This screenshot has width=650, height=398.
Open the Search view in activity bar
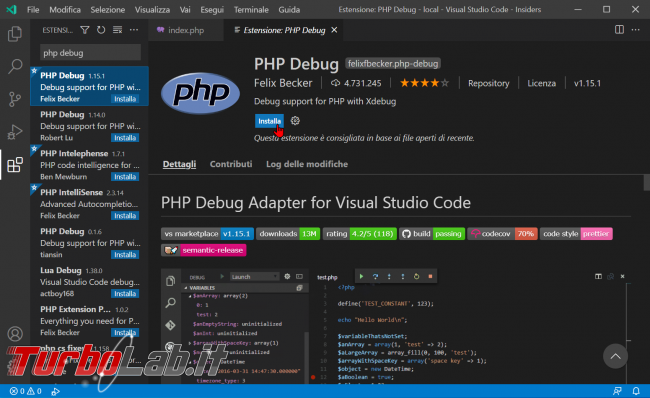(15, 66)
